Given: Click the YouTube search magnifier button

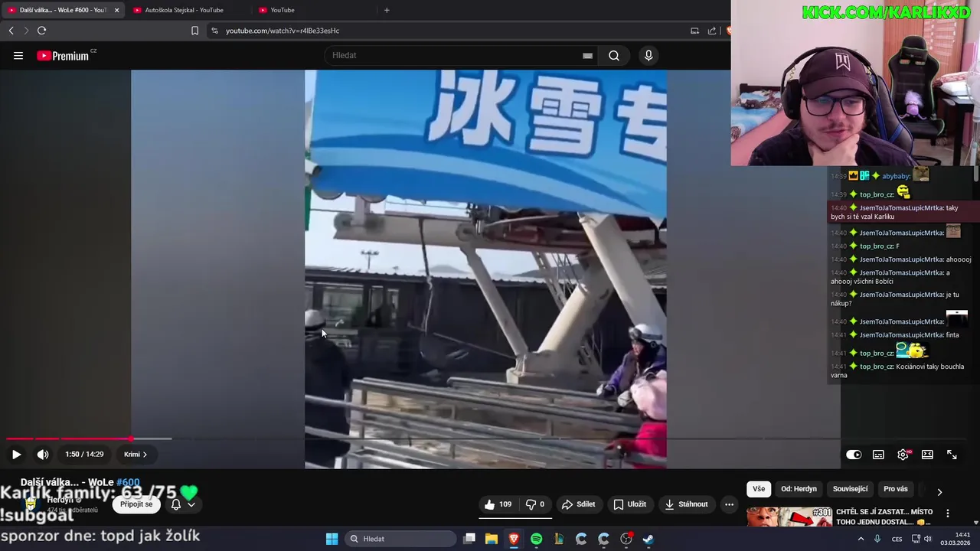Looking at the screenshot, I should pos(614,55).
